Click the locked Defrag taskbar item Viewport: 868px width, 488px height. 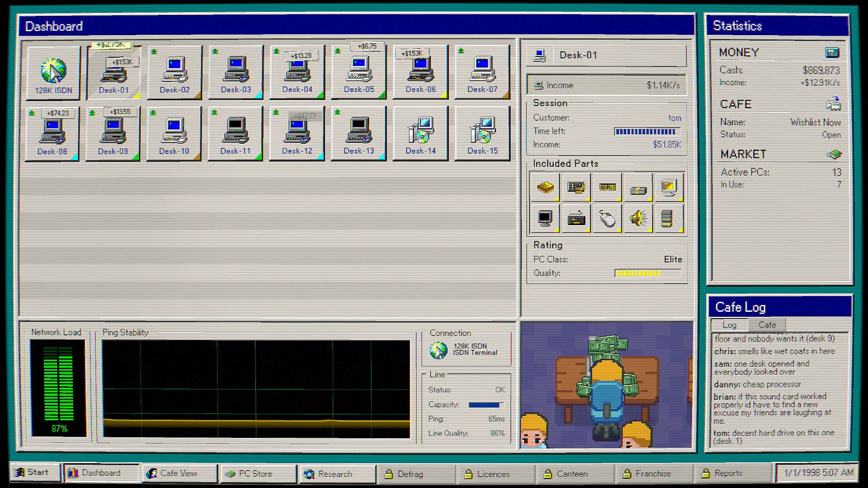coord(416,474)
